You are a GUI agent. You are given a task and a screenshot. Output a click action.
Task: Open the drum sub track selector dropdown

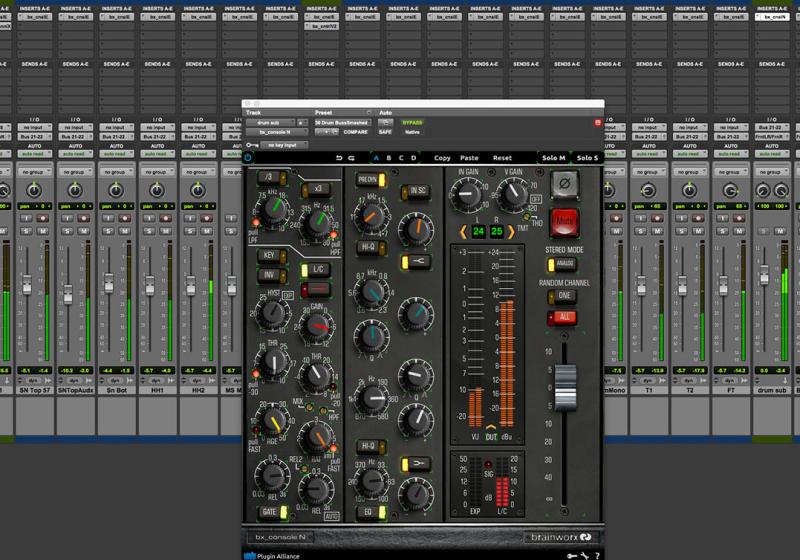(x=270, y=123)
